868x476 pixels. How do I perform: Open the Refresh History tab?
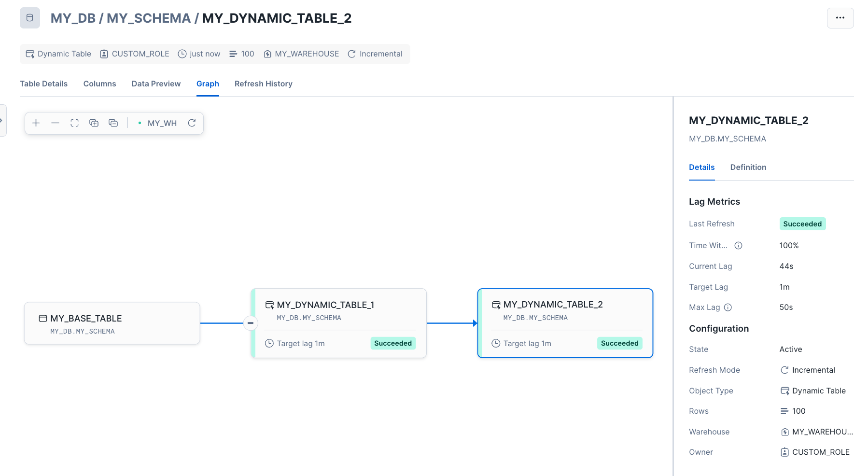pos(263,84)
